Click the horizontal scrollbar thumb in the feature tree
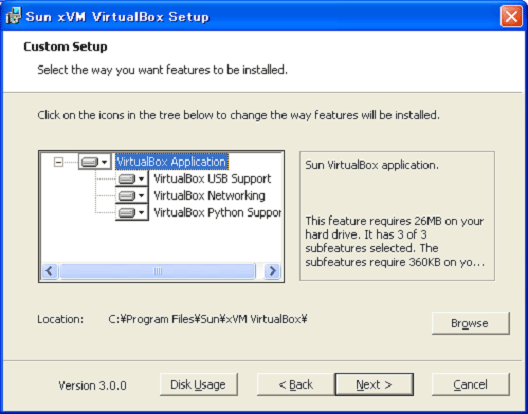 pos(157,271)
